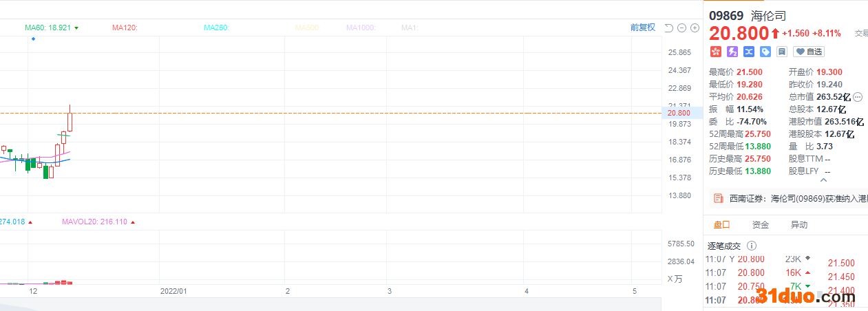The width and height of the screenshot is (868, 311).
Task: Open the MA60 indicator dropdown arrow
Action: point(76,28)
